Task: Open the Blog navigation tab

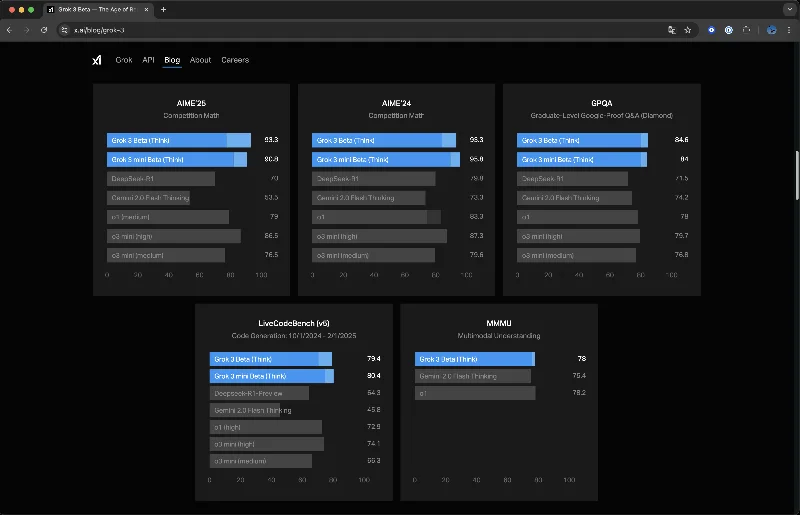Action: 172,60
